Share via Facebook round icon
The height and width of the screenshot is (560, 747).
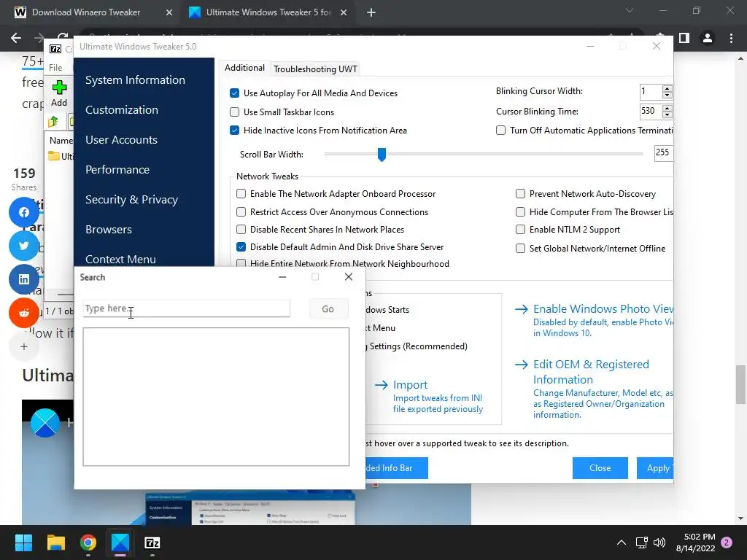point(24,212)
